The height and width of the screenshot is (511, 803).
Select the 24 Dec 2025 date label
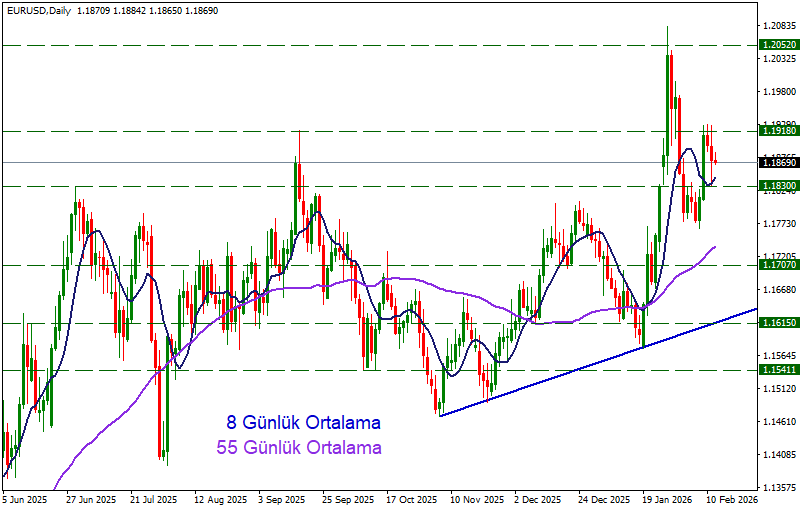click(602, 497)
